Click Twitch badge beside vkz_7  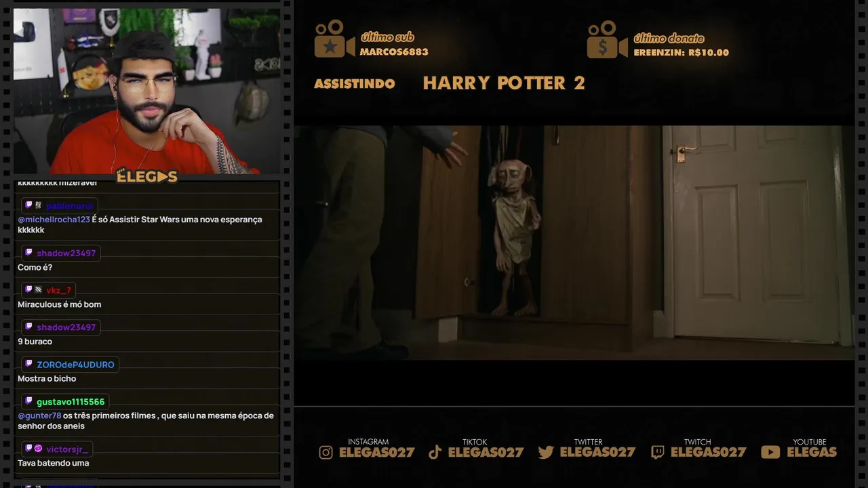28,290
